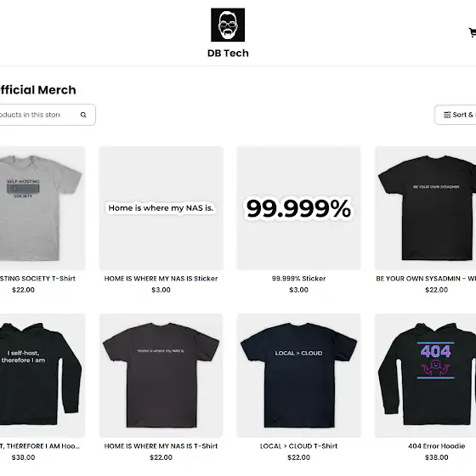Open the Sort & filter options
Screen dimensions: 476x476
tap(456, 115)
